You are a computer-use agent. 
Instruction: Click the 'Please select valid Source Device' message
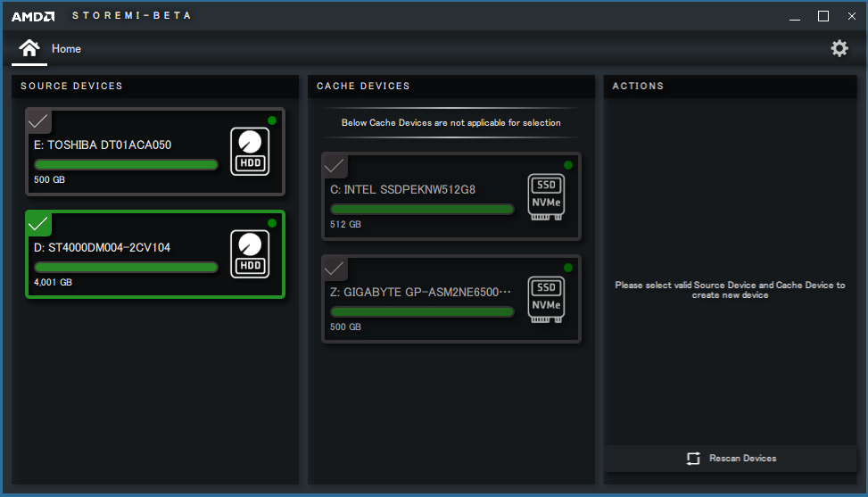coord(730,290)
